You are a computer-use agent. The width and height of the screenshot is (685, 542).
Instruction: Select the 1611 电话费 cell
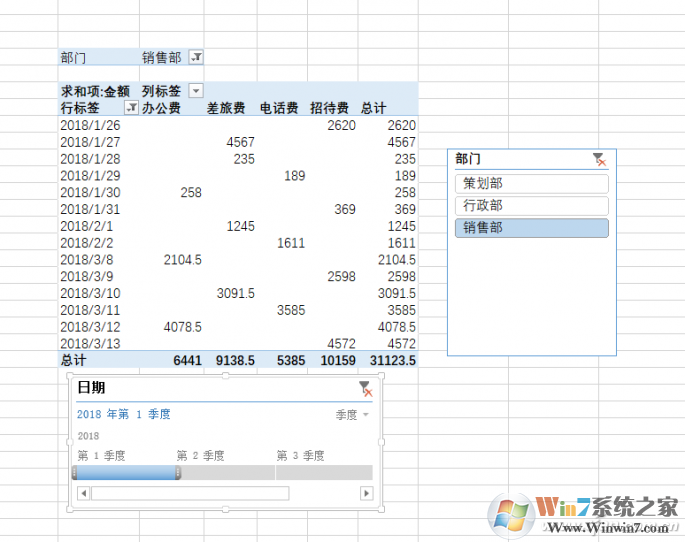click(291, 243)
